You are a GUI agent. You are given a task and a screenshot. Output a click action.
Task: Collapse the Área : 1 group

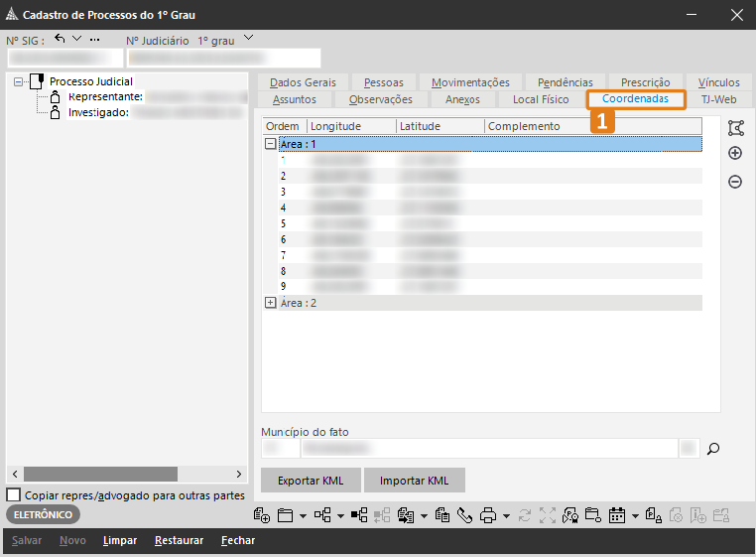click(x=271, y=144)
